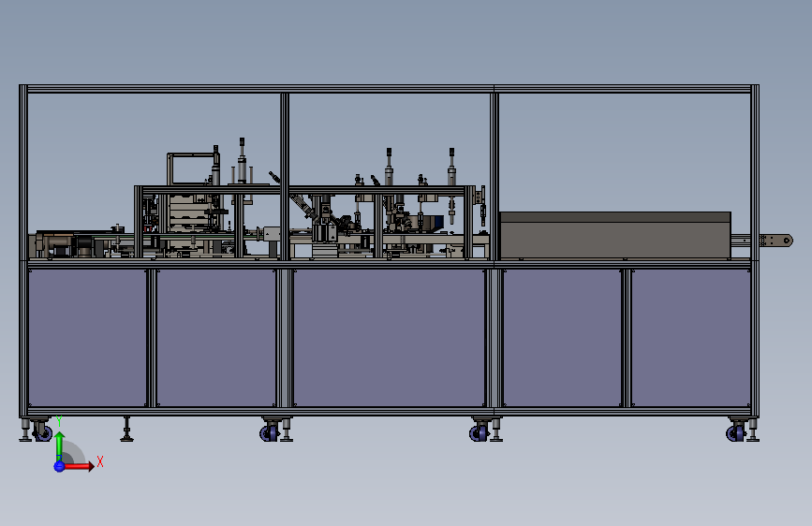Select the widest center purple cabinet panel

[x=389, y=338]
